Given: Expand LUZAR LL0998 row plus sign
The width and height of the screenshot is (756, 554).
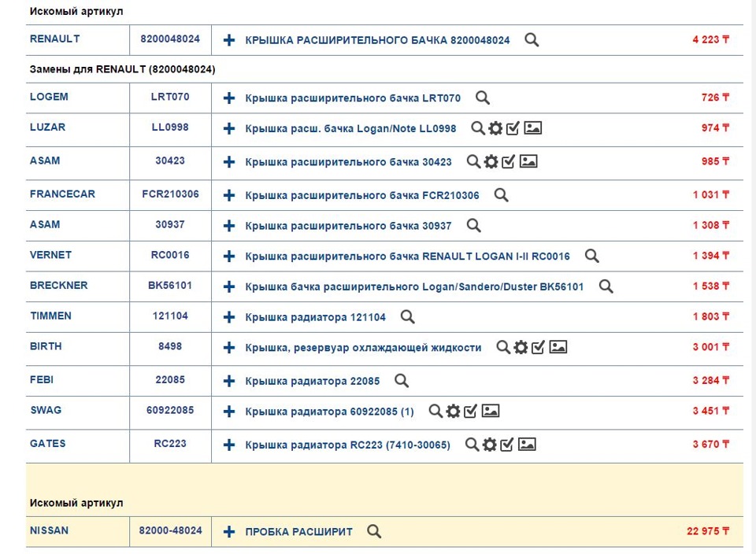Looking at the screenshot, I should pyautogui.click(x=229, y=128).
